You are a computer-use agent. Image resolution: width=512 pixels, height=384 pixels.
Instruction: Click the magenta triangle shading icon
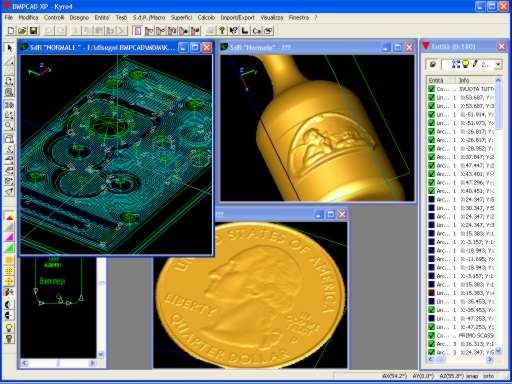pos(9,237)
